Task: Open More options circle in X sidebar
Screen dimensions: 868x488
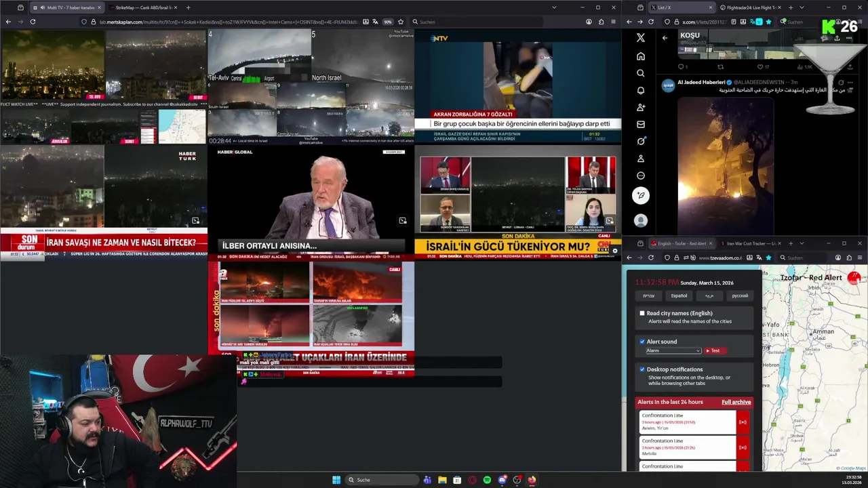Action: click(641, 176)
